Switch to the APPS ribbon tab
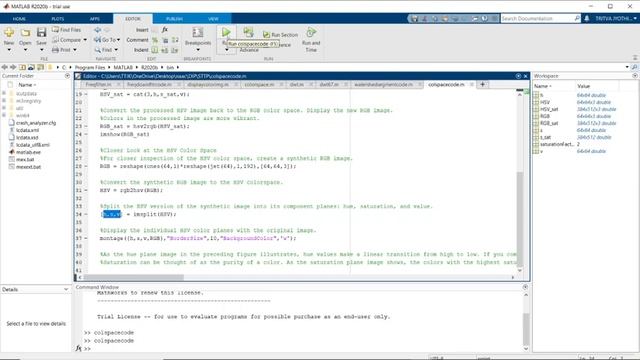The height and width of the screenshot is (360, 640). pos(95,19)
